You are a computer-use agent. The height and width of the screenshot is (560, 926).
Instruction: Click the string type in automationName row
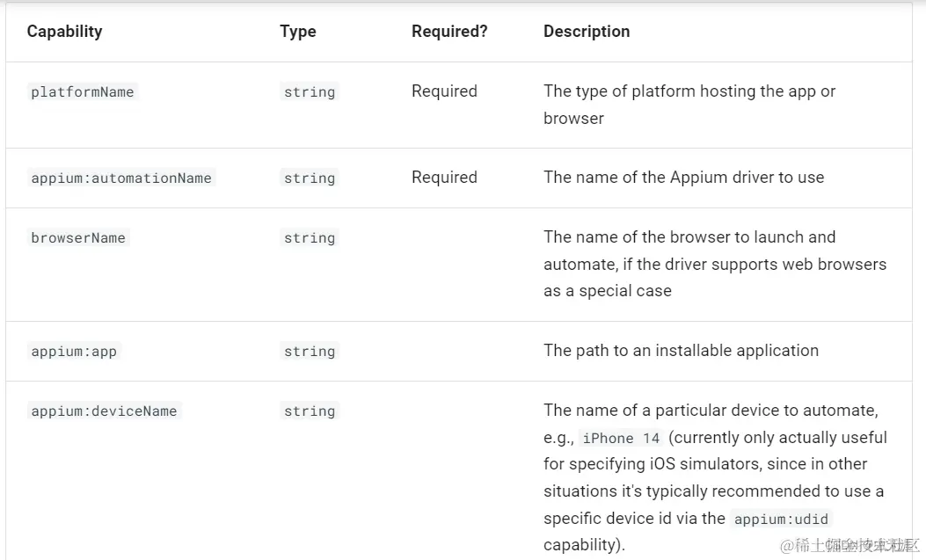click(x=310, y=178)
